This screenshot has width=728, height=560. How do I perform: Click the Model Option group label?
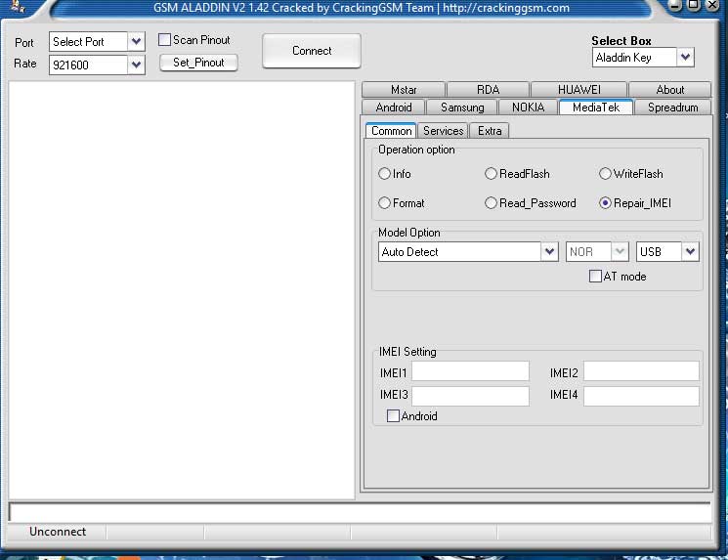pos(409,233)
